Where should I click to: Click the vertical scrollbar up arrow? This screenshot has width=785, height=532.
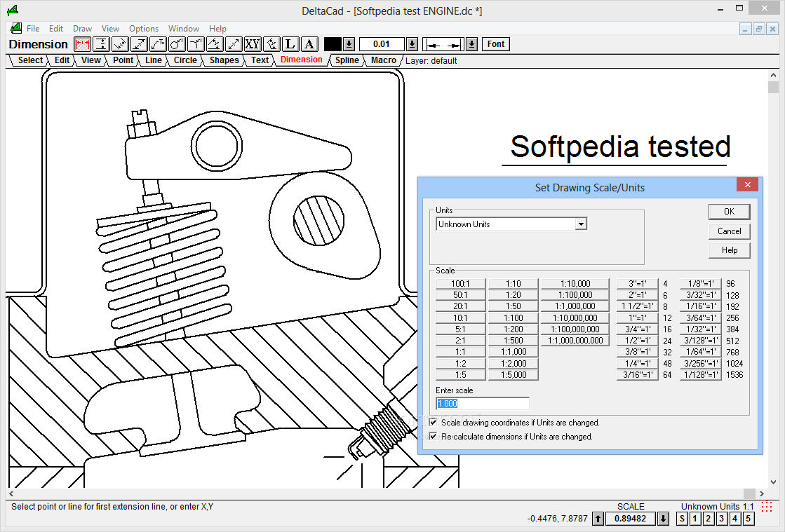pyautogui.click(x=773, y=76)
